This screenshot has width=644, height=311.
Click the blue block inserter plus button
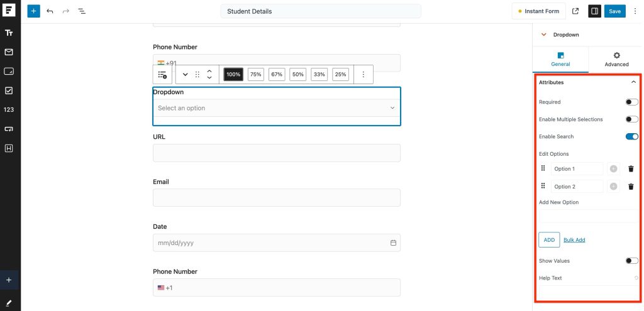[33, 11]
